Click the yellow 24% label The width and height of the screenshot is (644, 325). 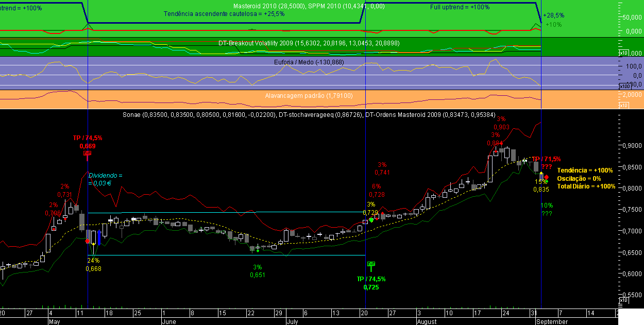pyautogui.click(x=93, y=260)
